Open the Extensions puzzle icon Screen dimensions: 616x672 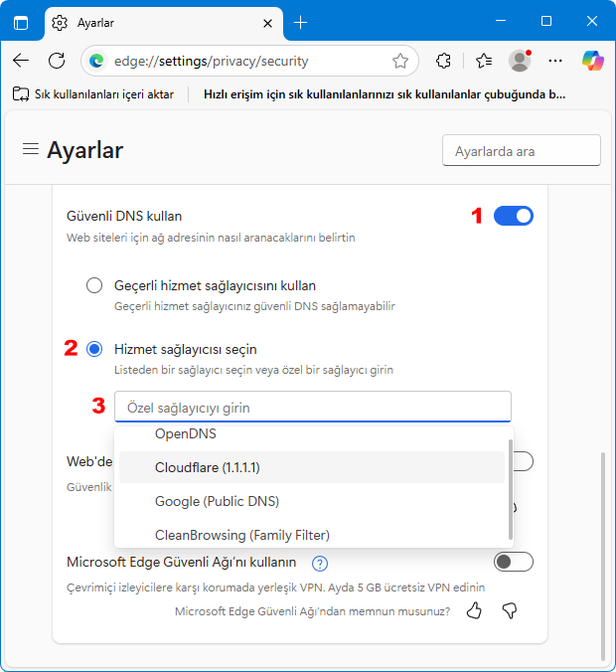(x=443, y=61)
